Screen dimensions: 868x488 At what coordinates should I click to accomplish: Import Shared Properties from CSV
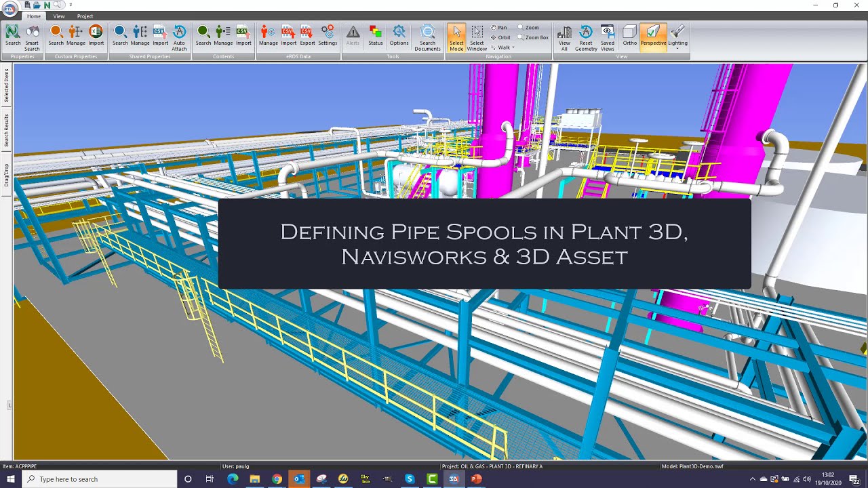point(160,37)
